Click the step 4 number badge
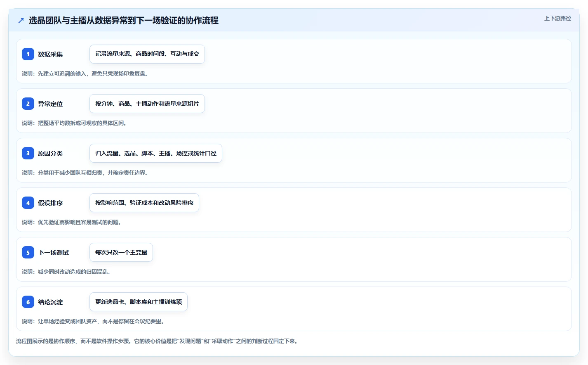This screenshot has height=365, width=588. (x=28, y=203)
